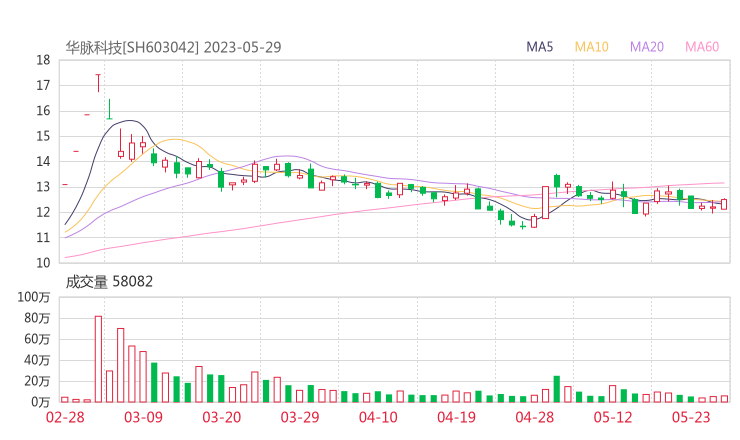Click the 成交量 58082 volume label
The height and width of the screenshot is (440, 740).
click(x=109, y=282)
